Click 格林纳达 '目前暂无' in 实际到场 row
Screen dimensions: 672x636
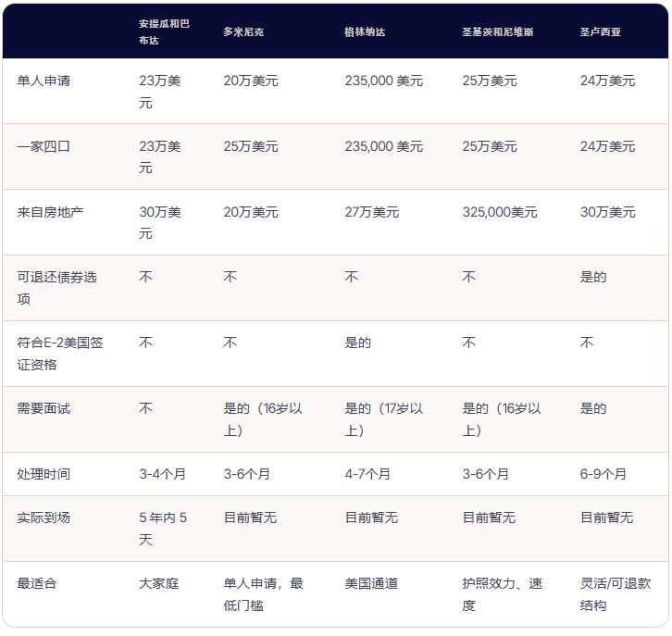[371, 518]
